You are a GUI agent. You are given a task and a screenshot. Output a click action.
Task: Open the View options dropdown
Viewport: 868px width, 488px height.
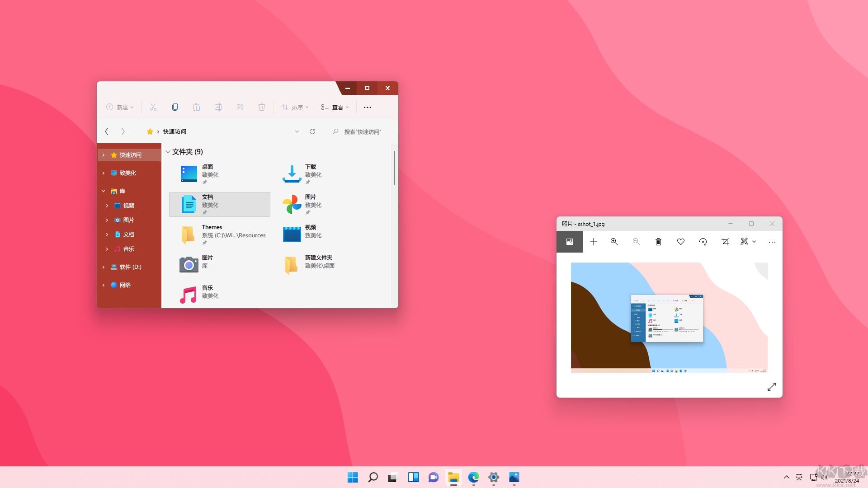click(x=335, y=107)
